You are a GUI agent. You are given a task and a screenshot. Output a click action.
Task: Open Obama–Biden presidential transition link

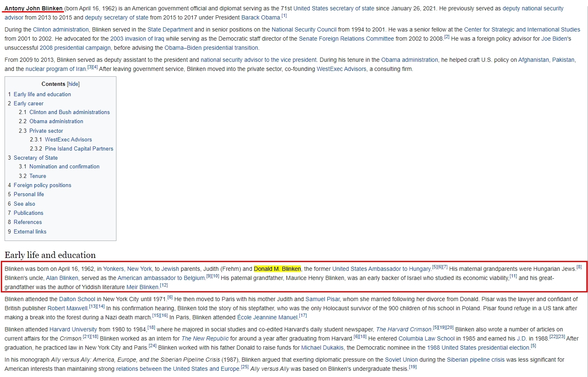(x=211, y=48)
